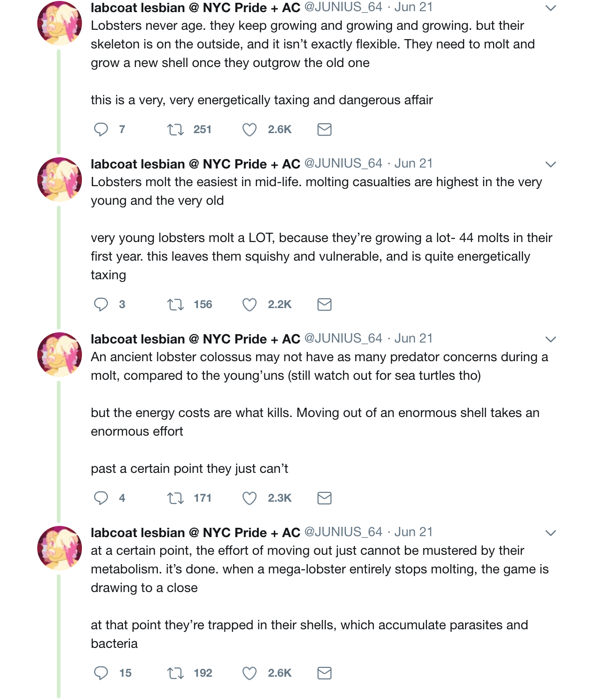
Task: Expand more options on 'molt the easiest' tweet
Action: 551,164
